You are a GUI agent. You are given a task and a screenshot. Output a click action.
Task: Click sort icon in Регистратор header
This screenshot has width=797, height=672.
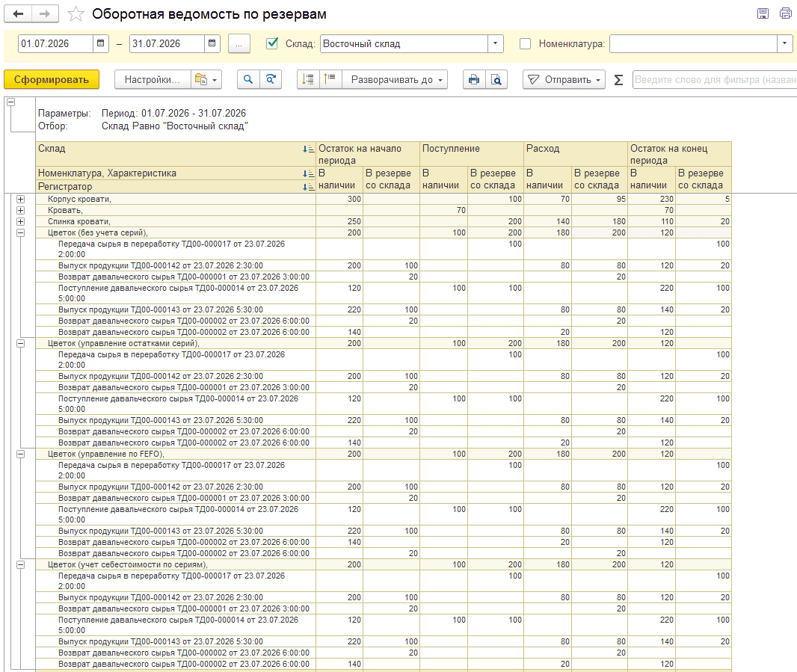point(308,187)
